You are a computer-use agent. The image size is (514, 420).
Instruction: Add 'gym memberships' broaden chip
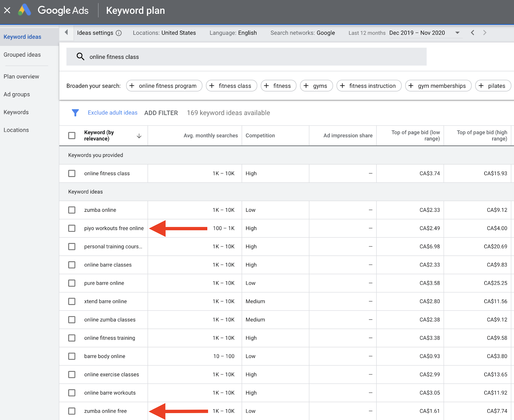tap(438, 86)
